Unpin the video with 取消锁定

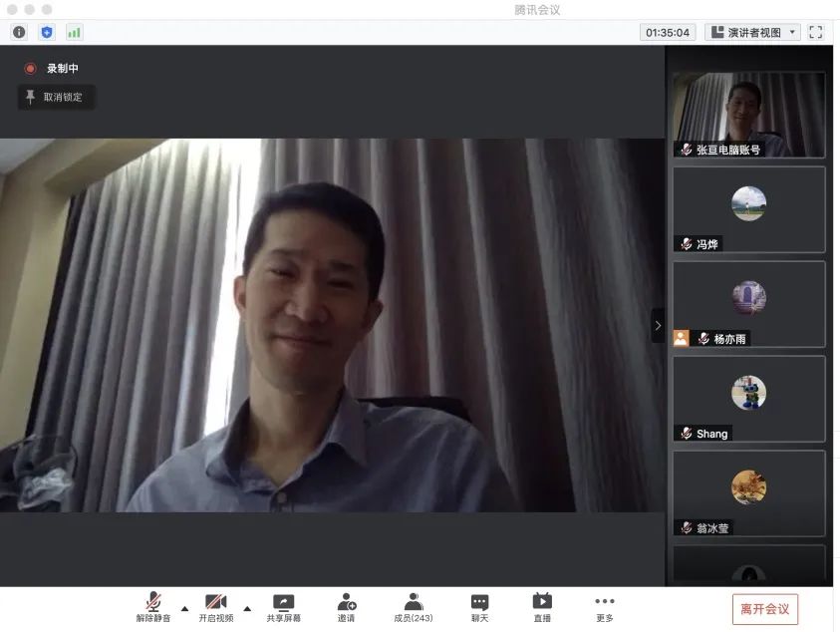57,97
